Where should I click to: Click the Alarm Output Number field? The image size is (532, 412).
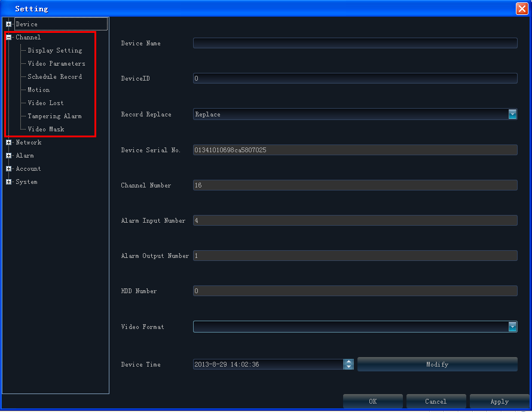click(355, 256)
